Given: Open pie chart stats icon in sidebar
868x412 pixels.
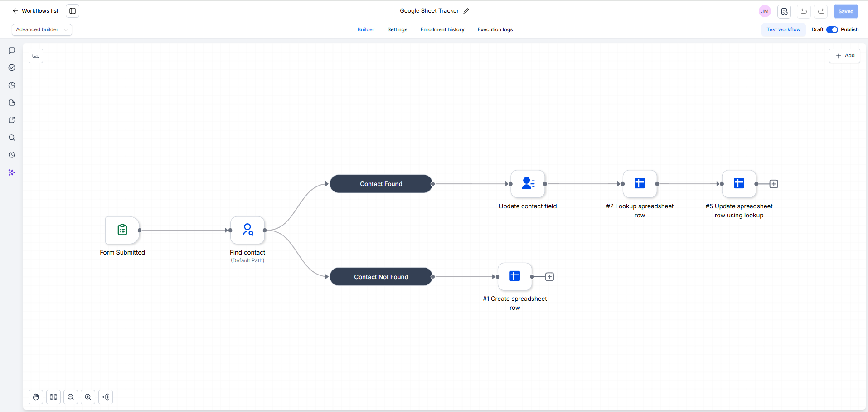Looking at the screenshot, I should point(12,85).
